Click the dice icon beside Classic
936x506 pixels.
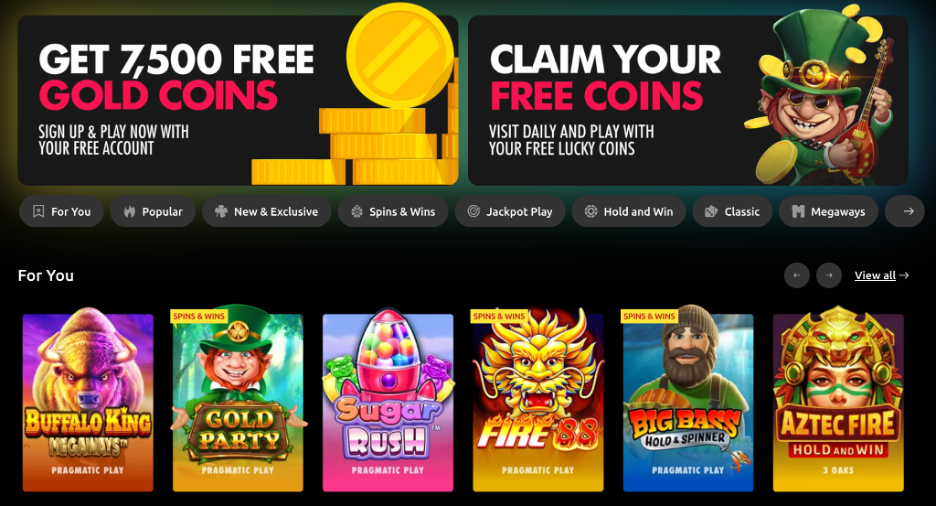(x=711, y=211)
